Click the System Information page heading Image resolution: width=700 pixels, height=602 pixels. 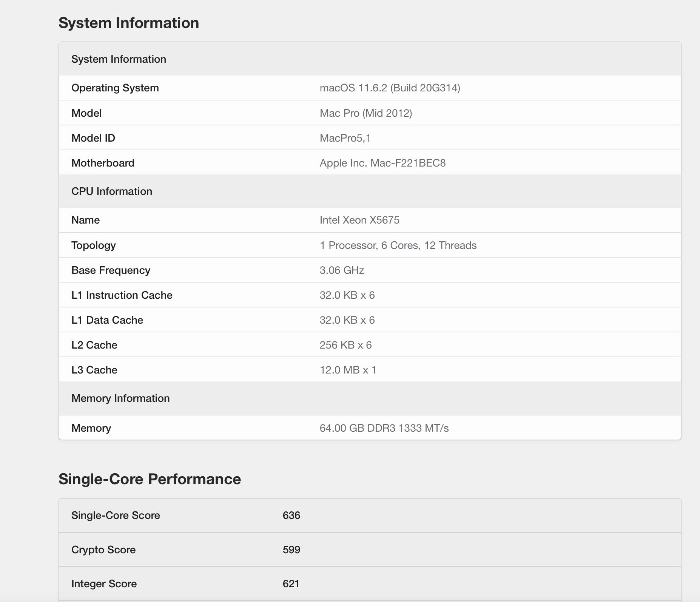tap(128, 23)
